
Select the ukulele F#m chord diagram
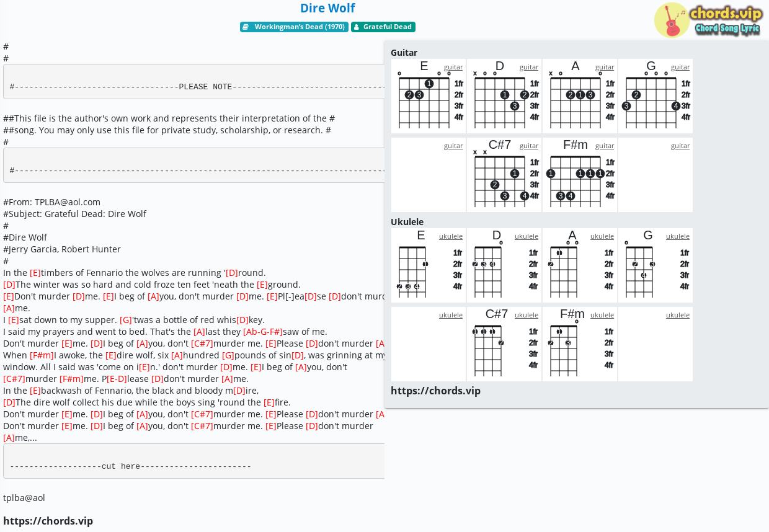pyautogui.click(x=580, y=344)
